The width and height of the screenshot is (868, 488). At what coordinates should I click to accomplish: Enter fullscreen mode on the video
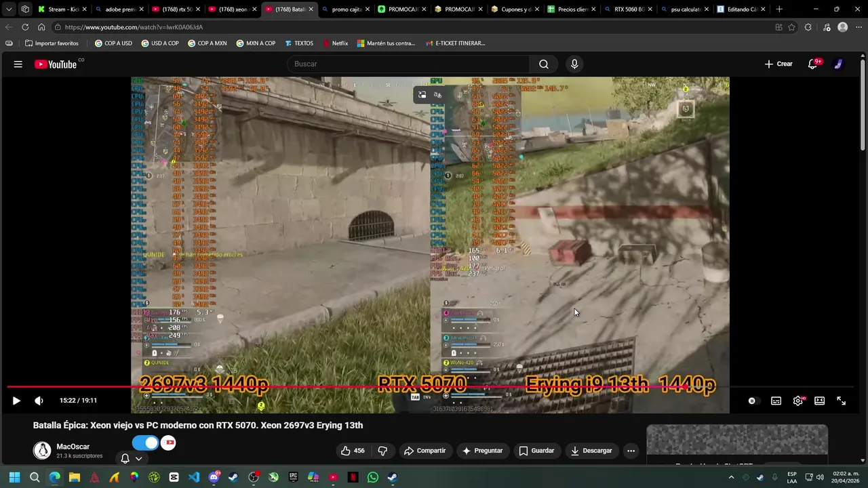point(841,401)
